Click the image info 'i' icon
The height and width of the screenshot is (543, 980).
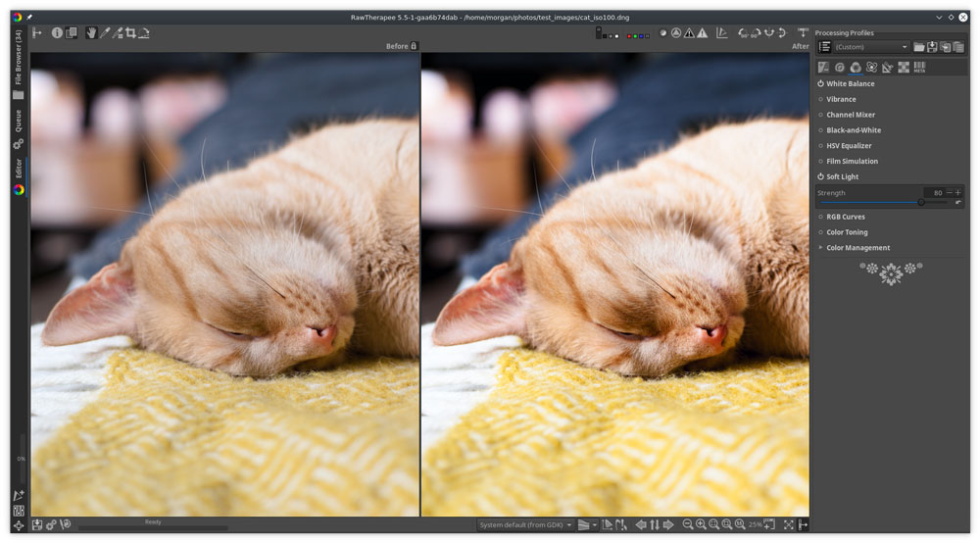point(57,32)
